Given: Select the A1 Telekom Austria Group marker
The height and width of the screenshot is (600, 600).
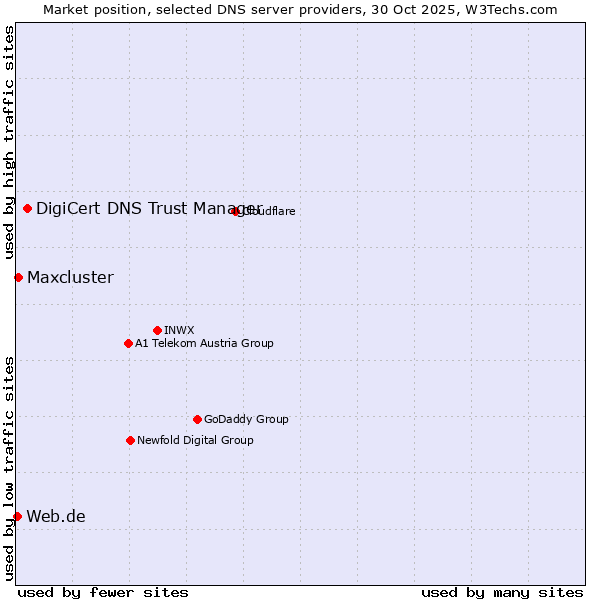Looking at the screenshot, I should click(x=128, y=343).
